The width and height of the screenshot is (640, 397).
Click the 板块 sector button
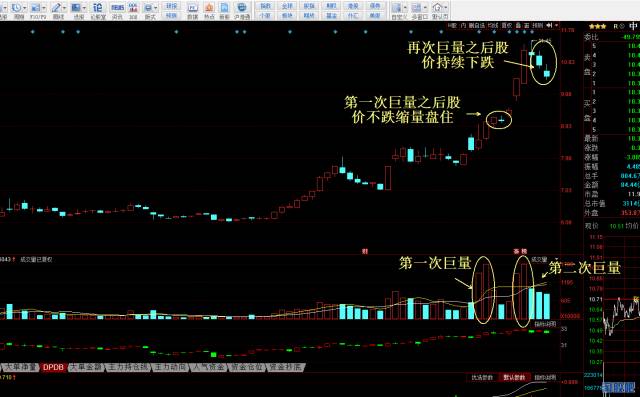pyautogui.click(x=287, y=15)
